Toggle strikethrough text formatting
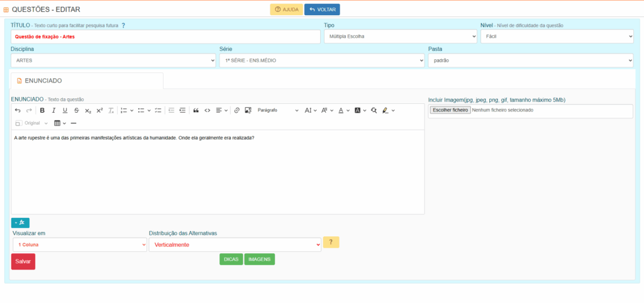This screenshot has height=303, width=644. 76,110
